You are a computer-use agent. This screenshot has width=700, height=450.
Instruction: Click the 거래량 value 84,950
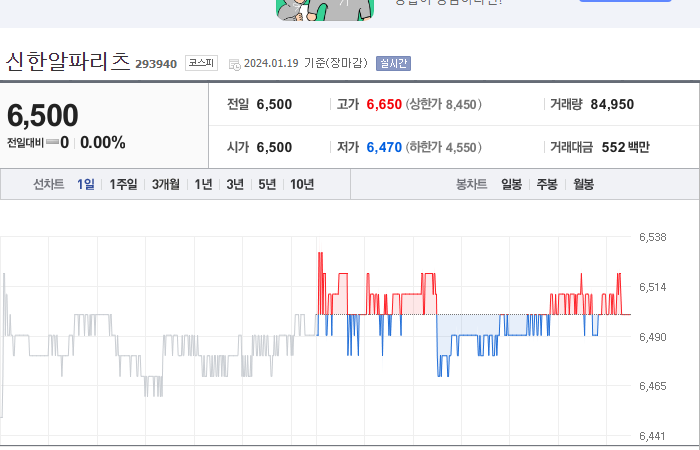612,104
